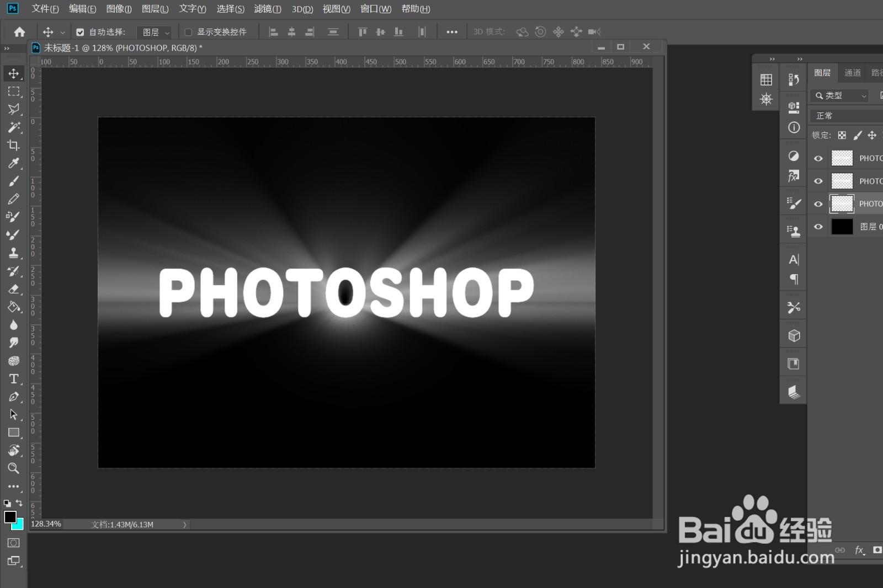Click the cyan background color swatch
This screenshot has height=588, width=883.
(x=19, y=525)
